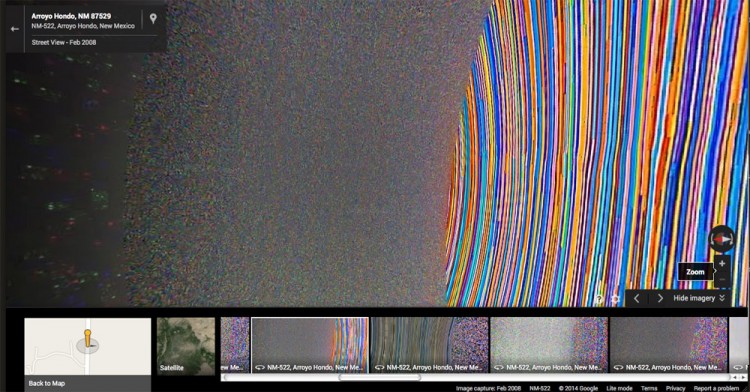Switch to Lite mode
Screen dimensions: 750x392
click(x=619, y=388)
